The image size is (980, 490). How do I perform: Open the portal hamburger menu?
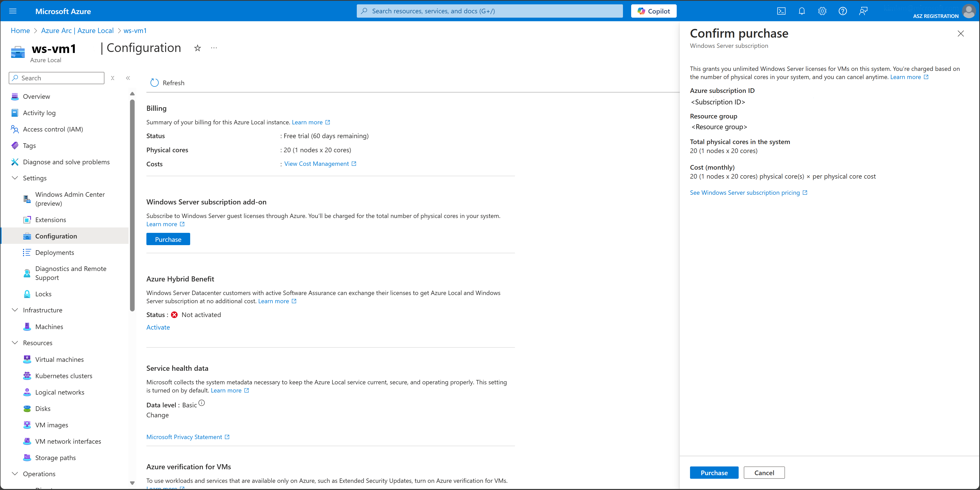pyautogui.click(x=13, y=11)
